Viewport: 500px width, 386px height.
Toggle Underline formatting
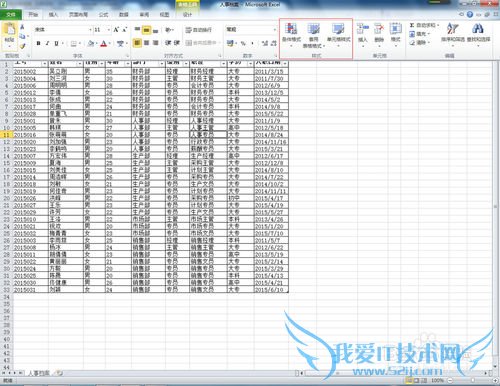[56, 44]
